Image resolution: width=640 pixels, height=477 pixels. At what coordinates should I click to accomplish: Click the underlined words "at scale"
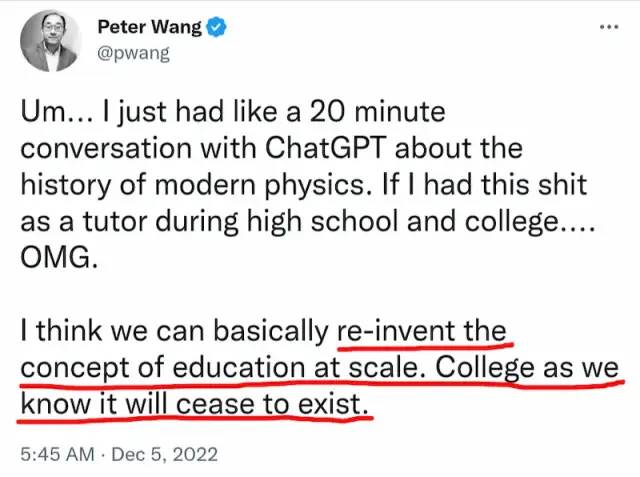tap(376, 367)
